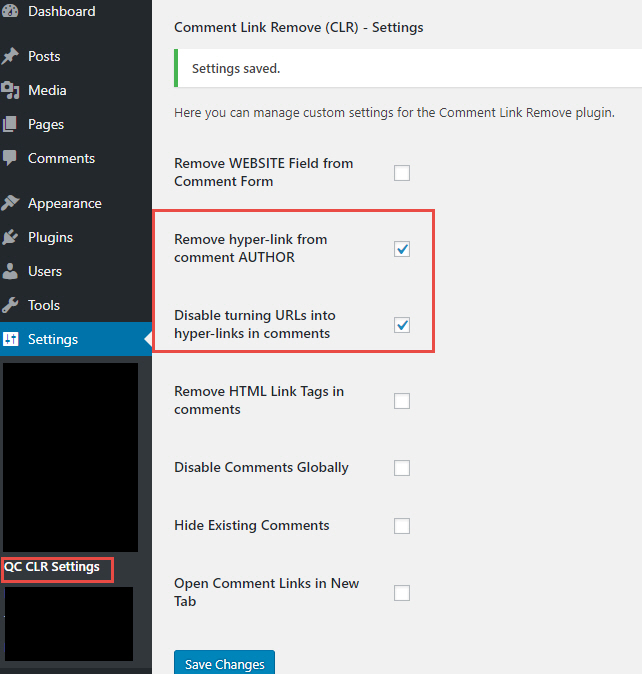The width and height of the screenshot is (642, 674).
Task: Click the Pages icon in sidebar
Action: 10,124
